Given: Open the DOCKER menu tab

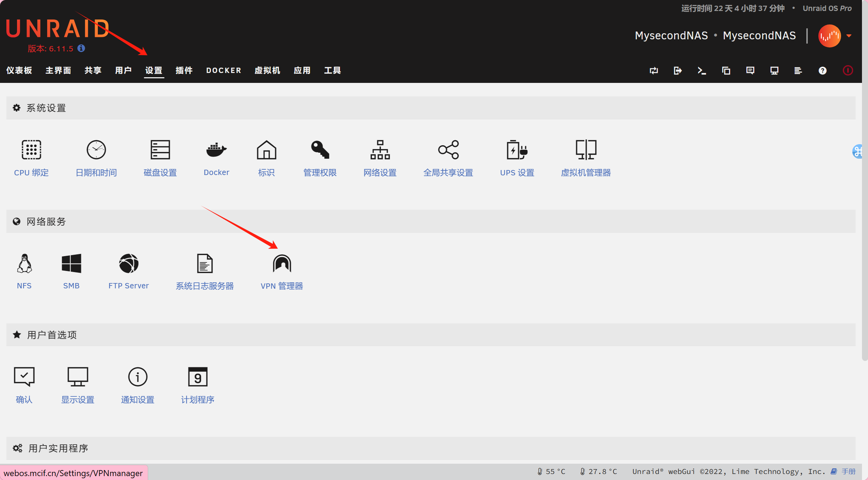Looking at the screenshot, I should [x=224, y=70].
